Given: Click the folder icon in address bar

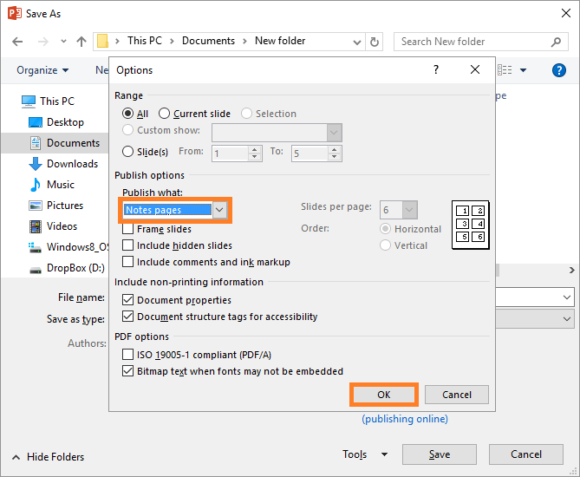Looking at the screenshot, I should pyautogui.click(x=102, y=41).
